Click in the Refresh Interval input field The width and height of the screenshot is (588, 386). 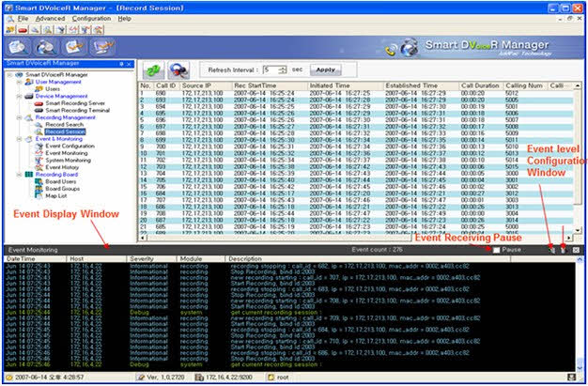pos(269,69)
